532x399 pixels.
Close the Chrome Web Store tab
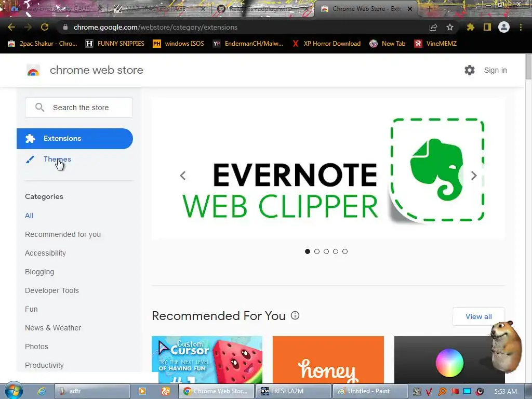410,9
